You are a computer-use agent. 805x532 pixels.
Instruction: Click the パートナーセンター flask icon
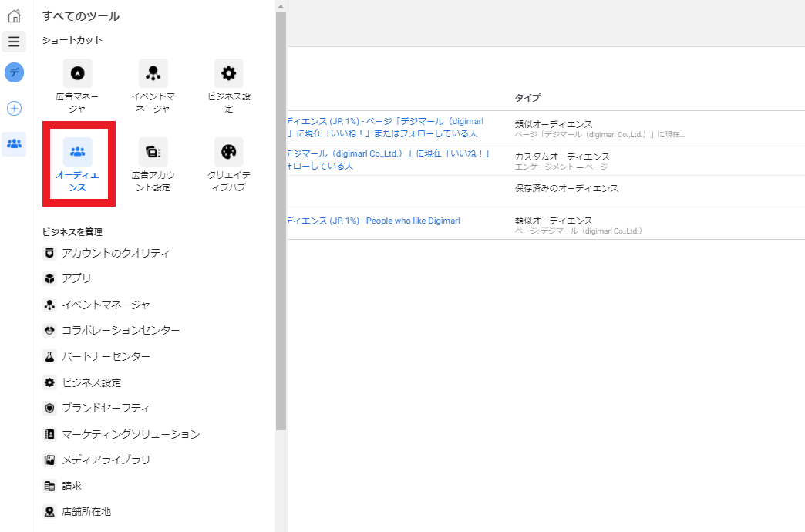click(x=49, y=356)
